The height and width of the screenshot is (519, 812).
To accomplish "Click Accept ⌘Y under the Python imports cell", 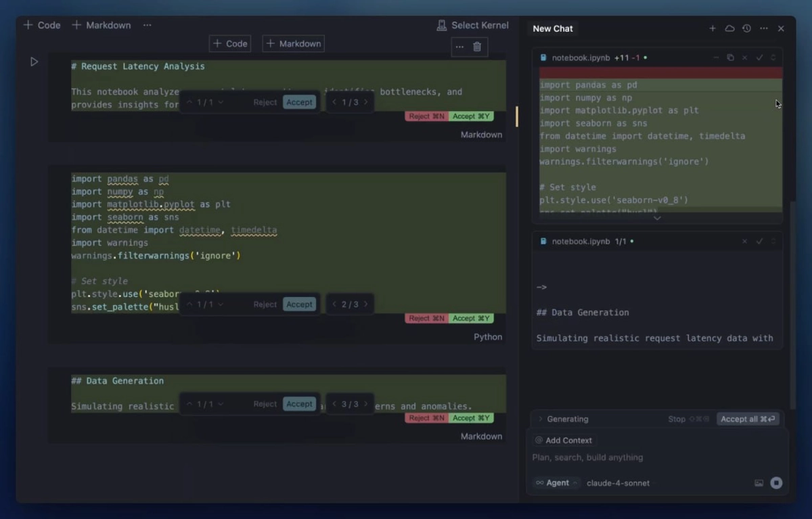I will [471, 319].
